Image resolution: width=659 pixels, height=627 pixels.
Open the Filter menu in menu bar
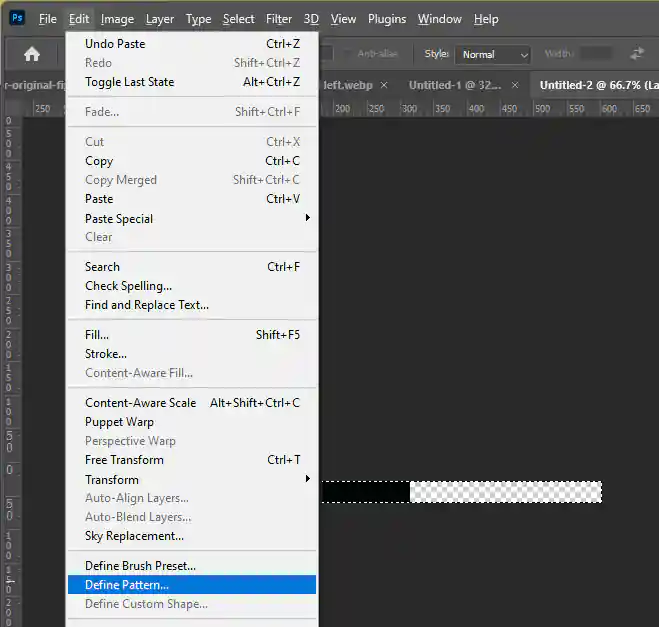click(279, 19)
